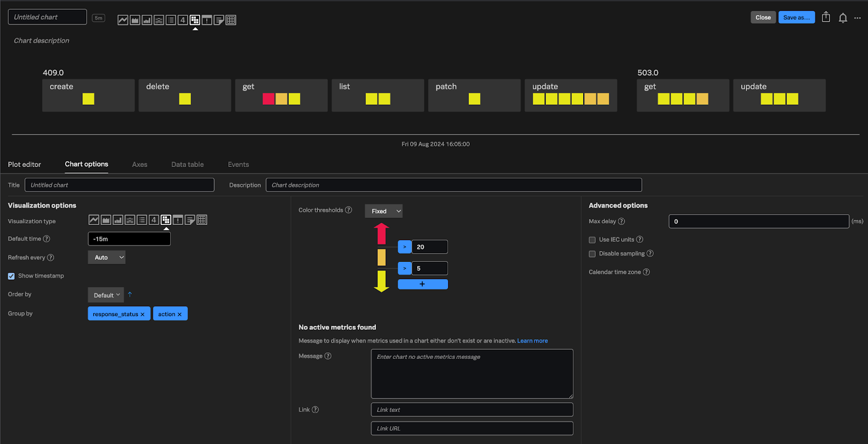Expand the Order by Default dropdown

[x=106, y=295]
